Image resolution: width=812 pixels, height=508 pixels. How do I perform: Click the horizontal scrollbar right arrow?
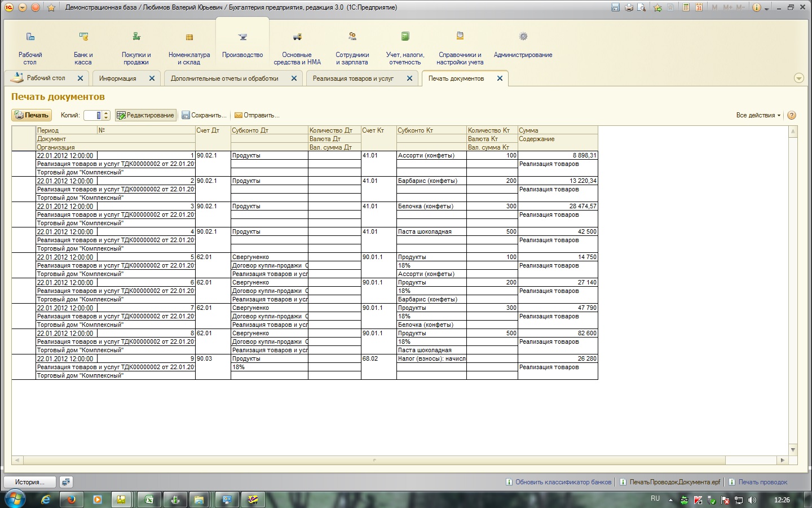(782, 460)
